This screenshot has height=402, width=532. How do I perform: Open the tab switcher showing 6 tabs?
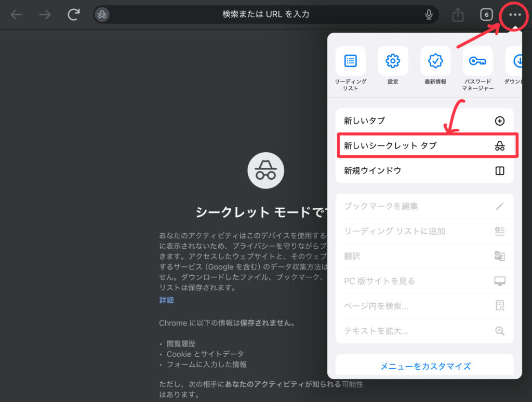pyautogui.click(x=486, y=15)
